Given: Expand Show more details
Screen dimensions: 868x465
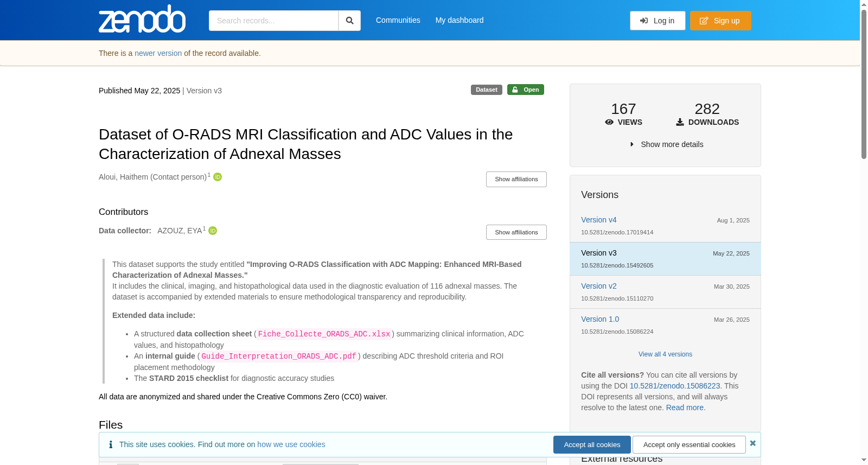Looking at the screenshot, I should coord(666,144).
